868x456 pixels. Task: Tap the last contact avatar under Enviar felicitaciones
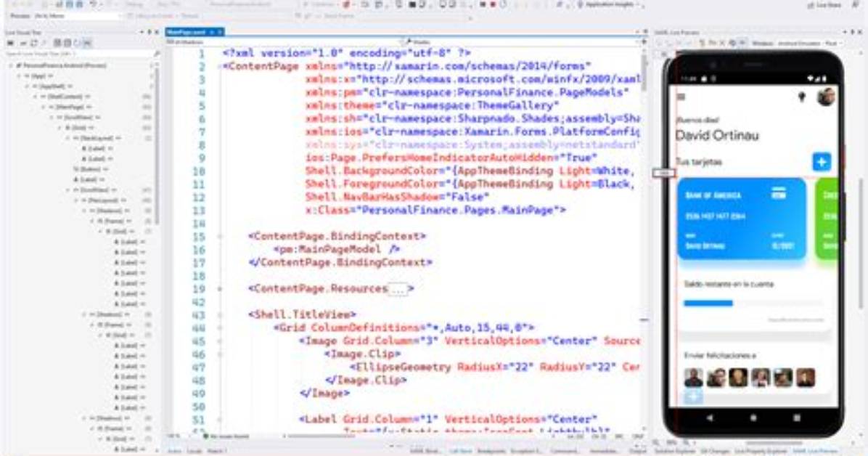[x=806, y=378]
